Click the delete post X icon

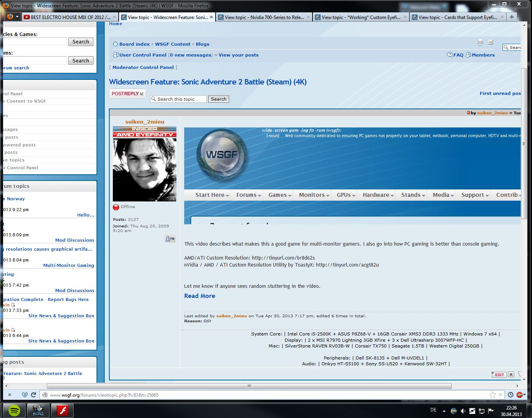[511, 374]
